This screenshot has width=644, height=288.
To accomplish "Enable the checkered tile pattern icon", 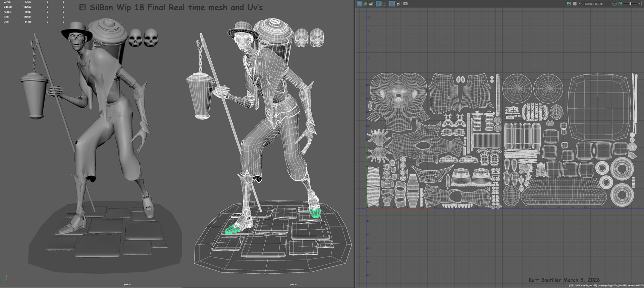I will pyautogui.click(x=574, y=4).
